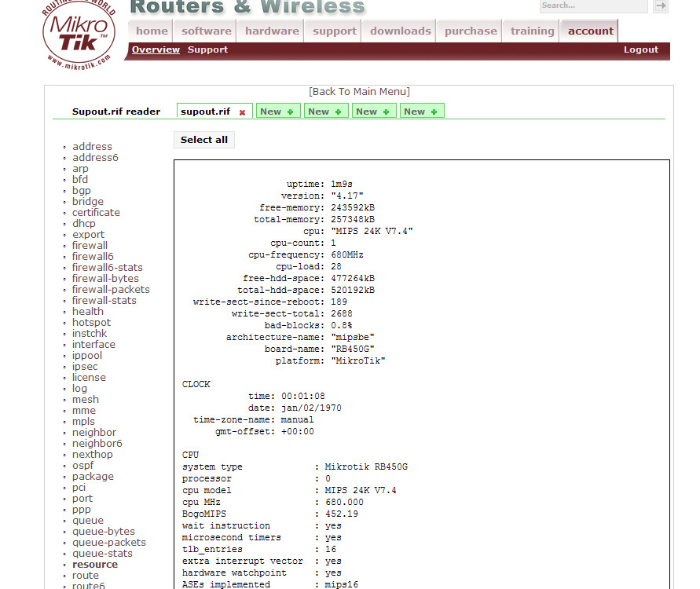Open the dhcp section
The image size is (700, 589).
pyautogui.click(x=84, y=224)
